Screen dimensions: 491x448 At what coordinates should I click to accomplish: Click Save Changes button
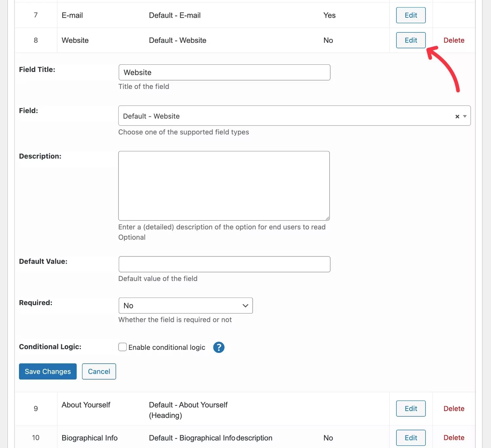pos(48,371)
